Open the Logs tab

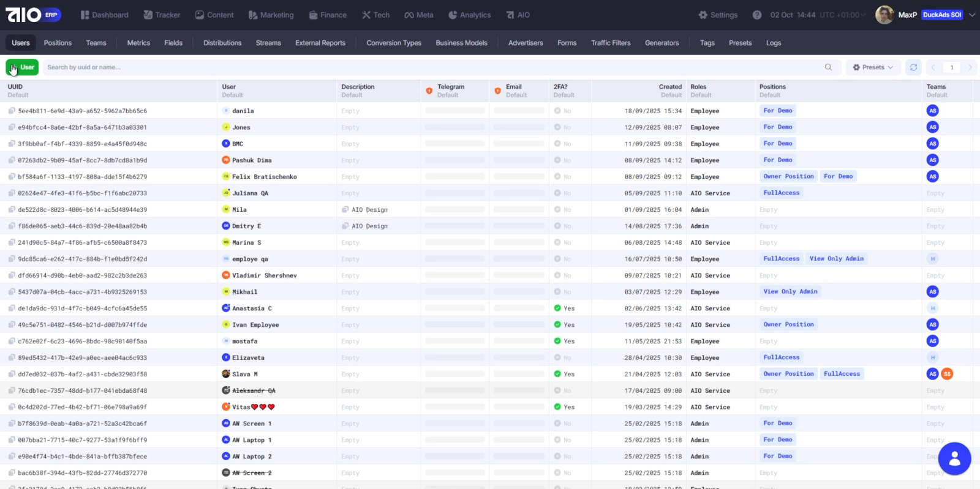click(773, 43)
